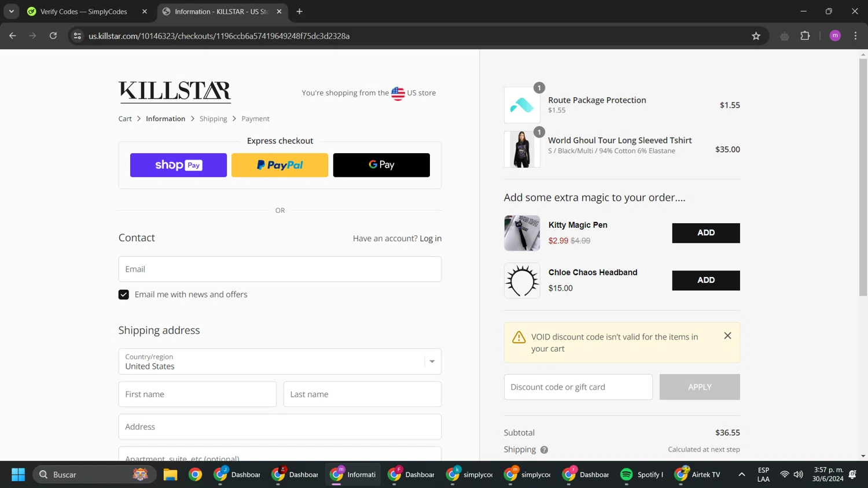868x488 pixels.
Task: Go back to previous page
Action: [13, 36]
